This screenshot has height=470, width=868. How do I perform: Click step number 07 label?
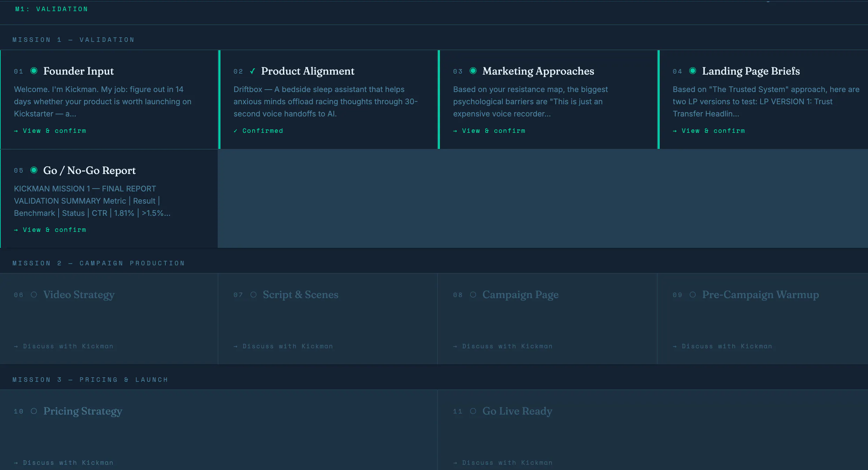[x=238, y=295]
